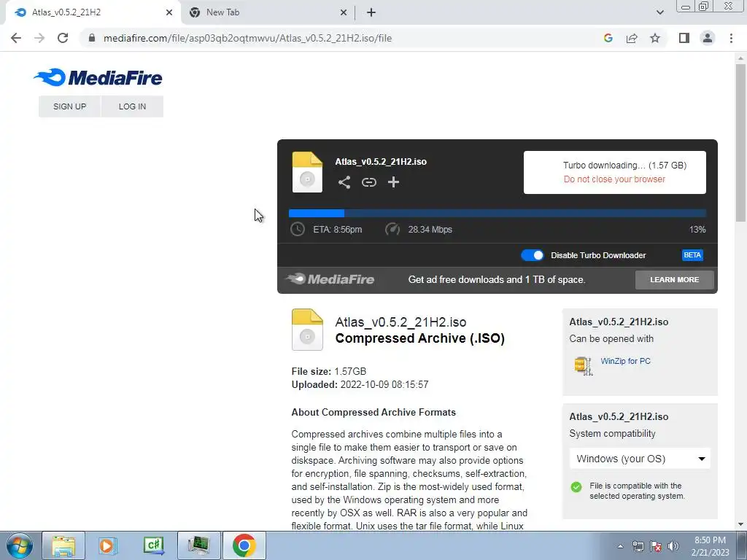Image resolution: width=747 pixels, height=560 pixels.
Task: Open the browser side panel
Action: (x=684, y=38)
